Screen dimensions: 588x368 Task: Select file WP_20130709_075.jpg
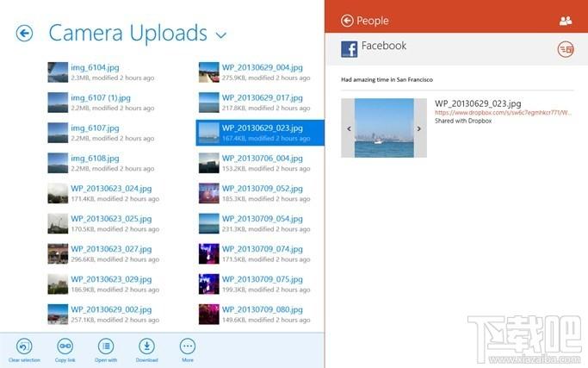coord(255,284)
